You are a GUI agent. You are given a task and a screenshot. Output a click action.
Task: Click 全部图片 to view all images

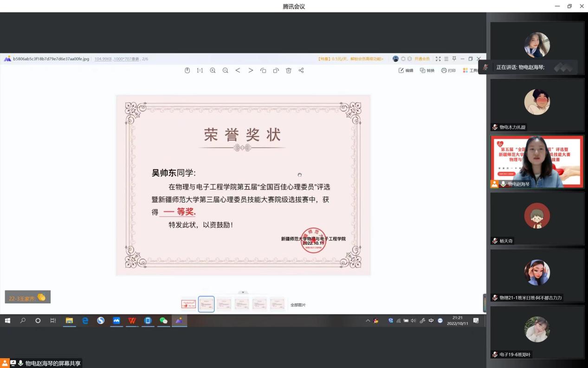(298, 305)
